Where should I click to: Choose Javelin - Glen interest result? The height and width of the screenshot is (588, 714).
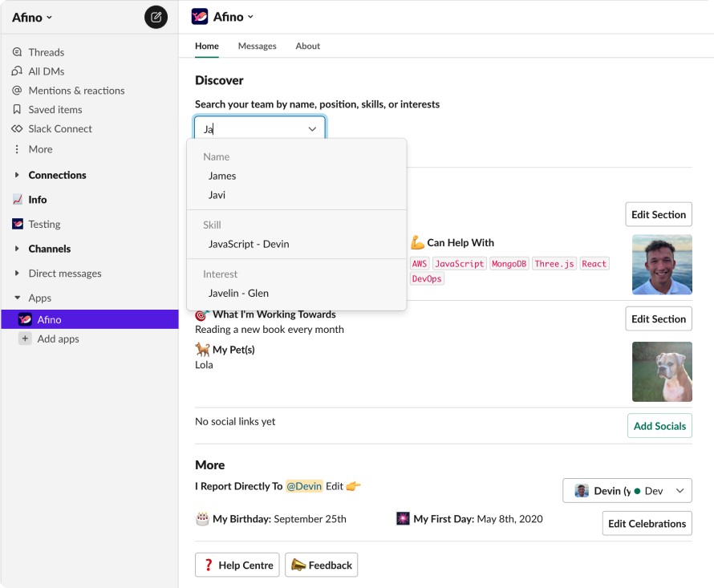[x=297, y=294]
